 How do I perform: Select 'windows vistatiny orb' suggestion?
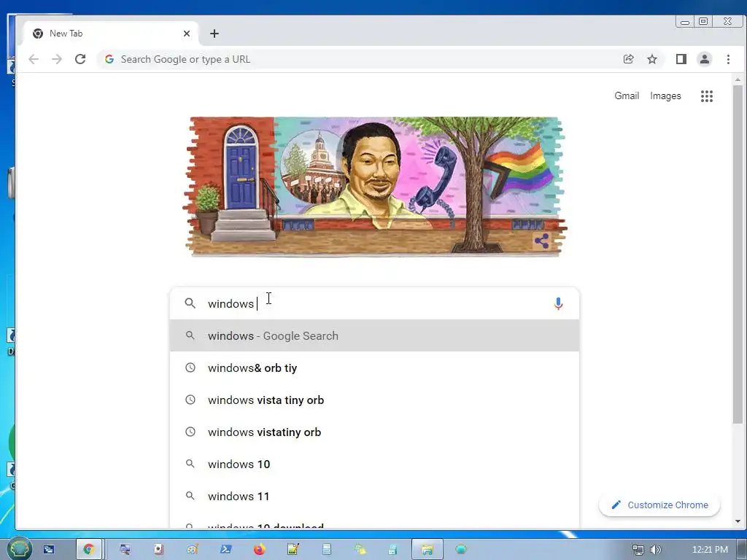coord(374,432)
